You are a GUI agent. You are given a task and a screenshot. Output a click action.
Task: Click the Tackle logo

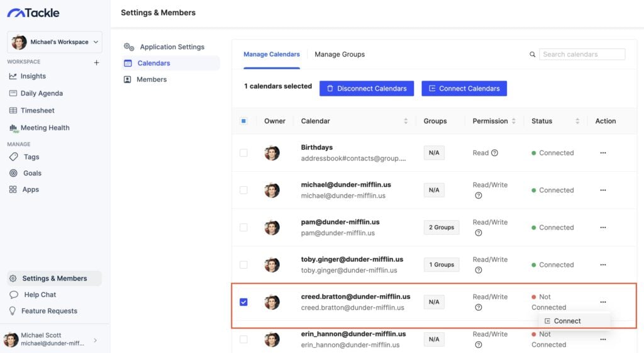pyautogui.click(x=33, y=13)
